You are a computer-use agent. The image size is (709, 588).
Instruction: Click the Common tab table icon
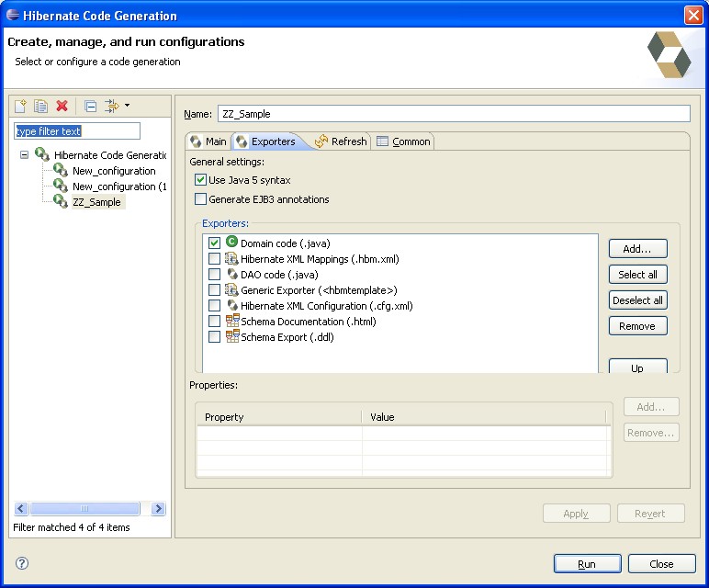point(383,141)
